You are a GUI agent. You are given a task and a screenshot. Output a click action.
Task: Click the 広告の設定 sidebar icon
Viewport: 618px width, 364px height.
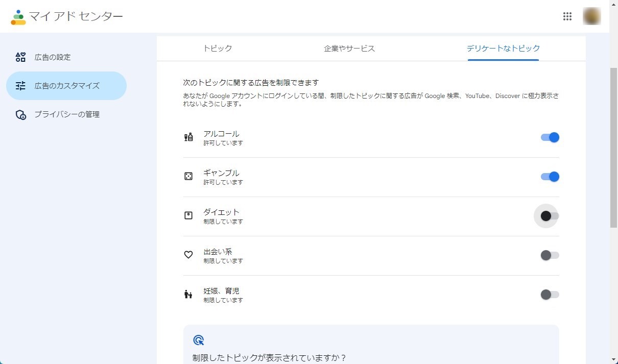pos(20,57)
